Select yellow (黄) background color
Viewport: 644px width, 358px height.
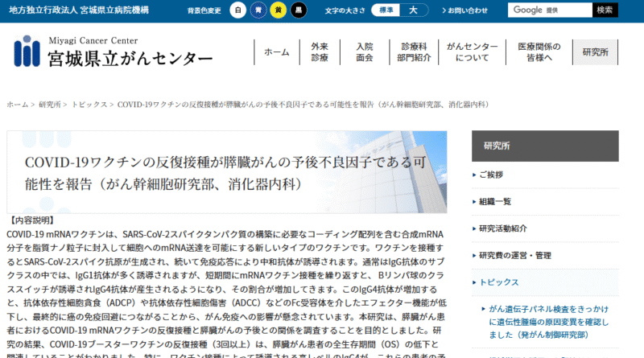click(278, 10)
